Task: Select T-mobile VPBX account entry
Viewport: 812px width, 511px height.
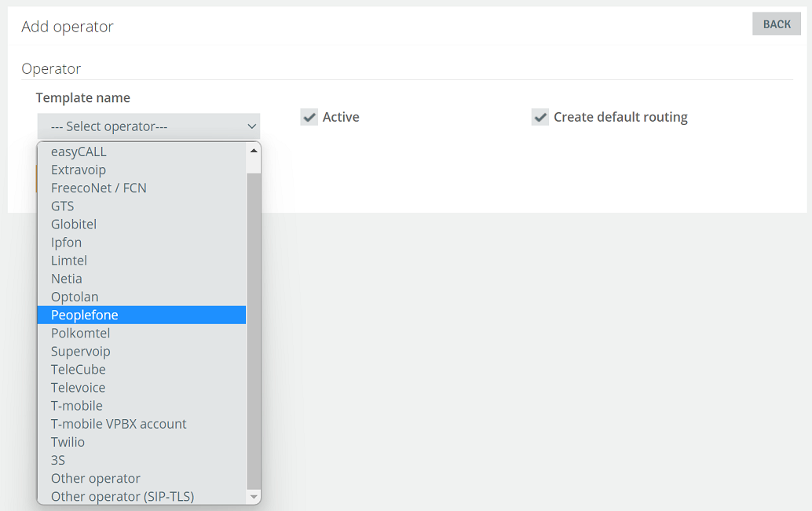Action: coord(141,424)
